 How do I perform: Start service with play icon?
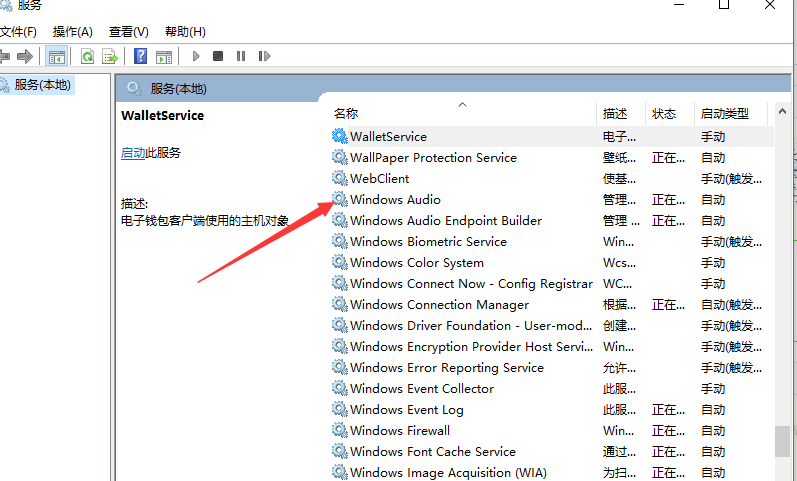[196, 56]
